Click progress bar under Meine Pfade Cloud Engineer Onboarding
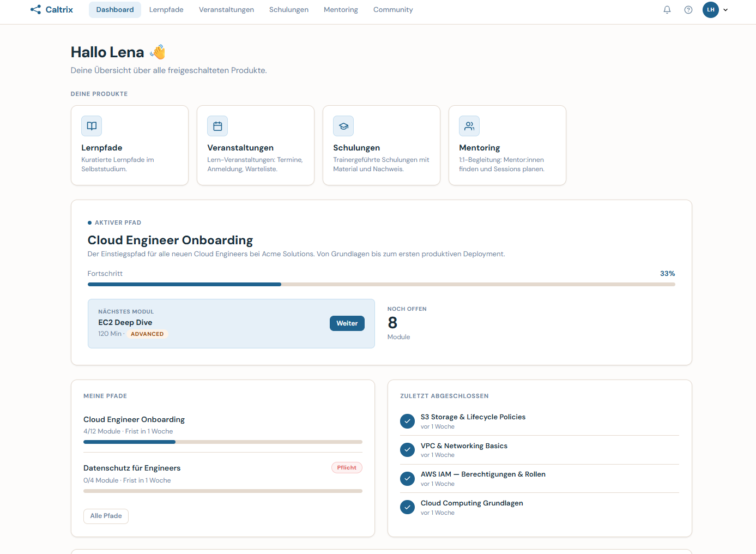Image resolution: width=756 pixels, height=554 pixels. [x=223, y=442]
